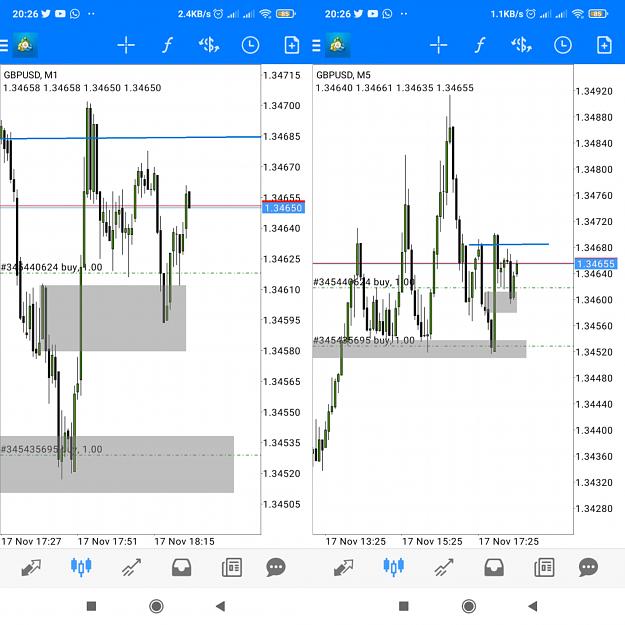Select order #345435695 buy label on M5 chart
The height and width of the screenshot is (625, 625).
364,340
